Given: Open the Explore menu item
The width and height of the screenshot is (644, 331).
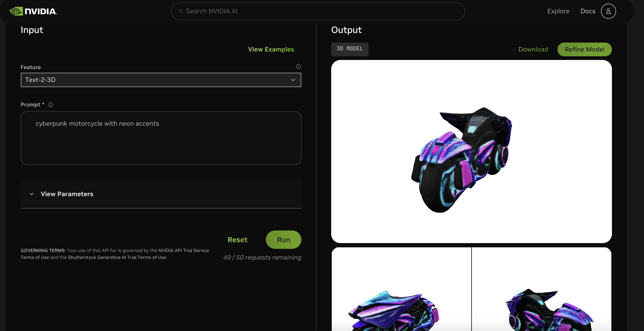Looking at the screenshot, I should click(x=558, y=11).
